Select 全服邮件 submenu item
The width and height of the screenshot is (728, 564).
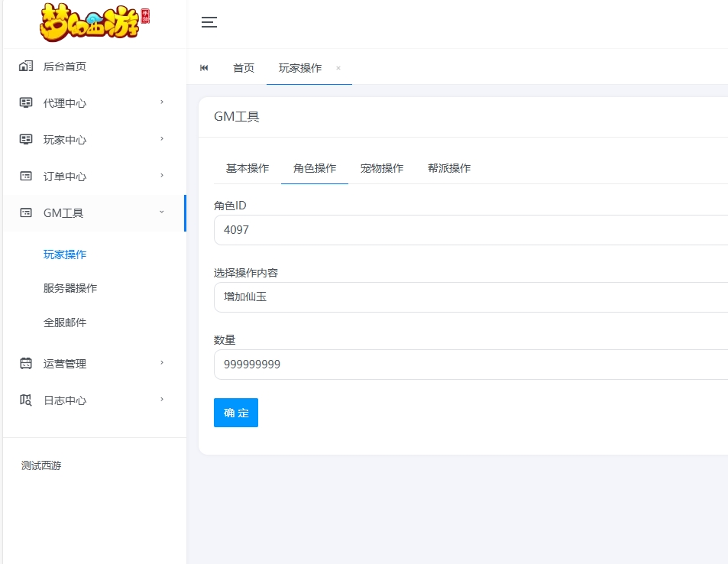click(x=65, y=323)
